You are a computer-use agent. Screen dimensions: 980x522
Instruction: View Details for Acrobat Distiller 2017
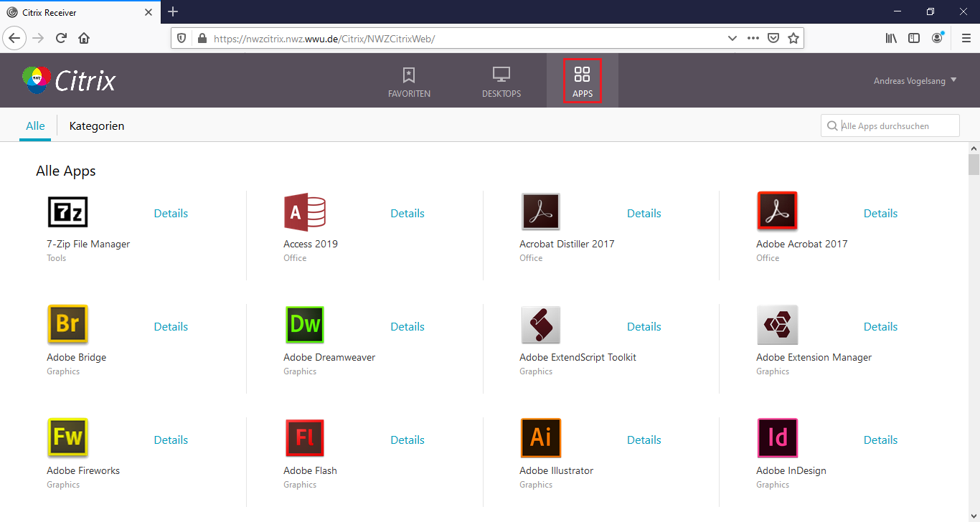point(644,214)
